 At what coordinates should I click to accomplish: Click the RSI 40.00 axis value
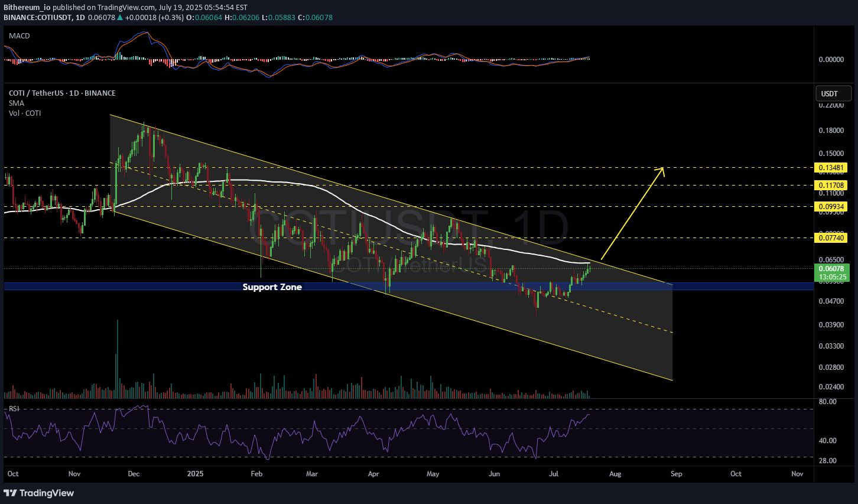pos(828,441)
